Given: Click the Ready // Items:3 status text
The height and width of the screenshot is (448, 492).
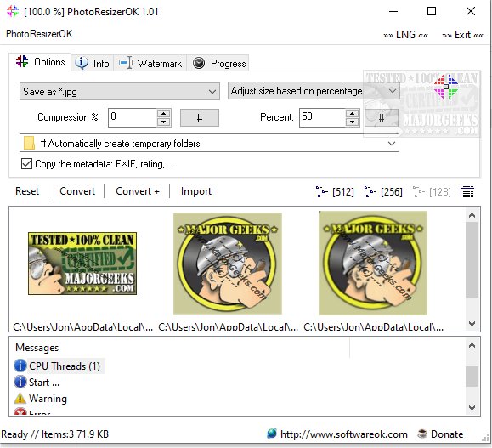Looking at the screenshot, I should click(x=55, y=434).
